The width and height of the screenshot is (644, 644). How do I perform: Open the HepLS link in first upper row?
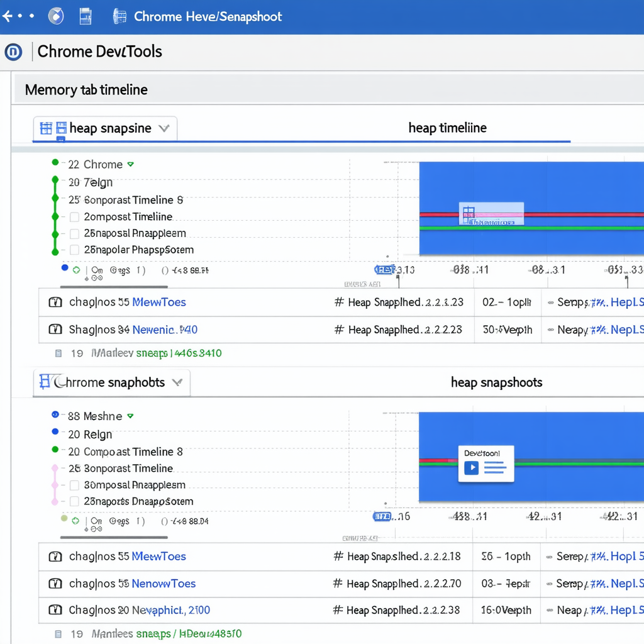coord(627,303)
